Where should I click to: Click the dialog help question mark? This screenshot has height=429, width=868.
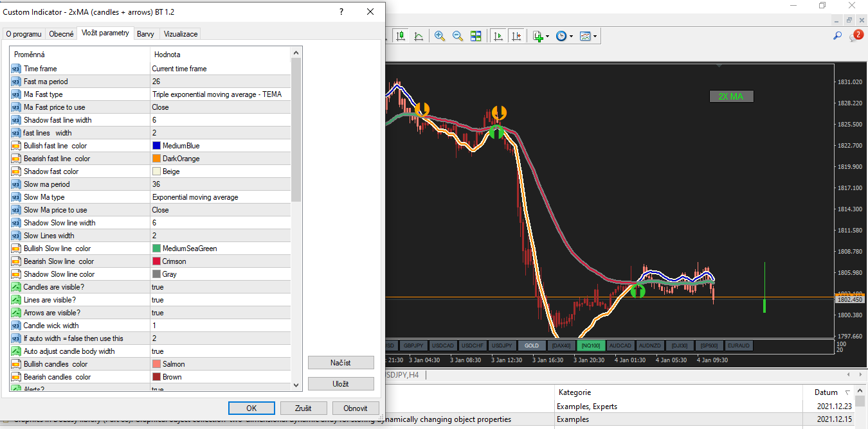(x=341, y=12)
